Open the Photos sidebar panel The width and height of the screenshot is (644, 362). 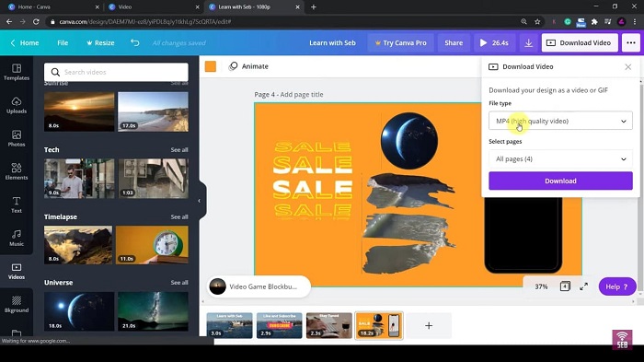17,139
